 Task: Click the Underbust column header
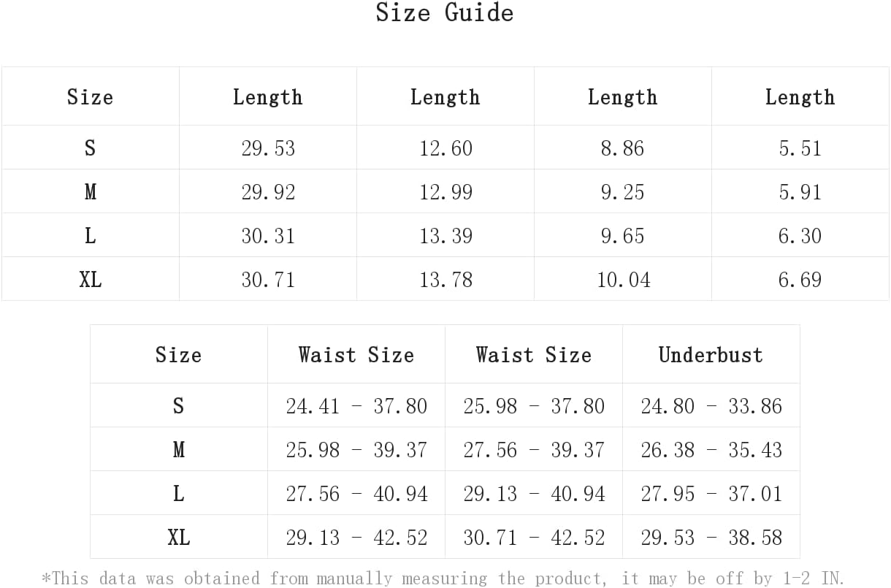pyautogui.click(x=711, y=354)
